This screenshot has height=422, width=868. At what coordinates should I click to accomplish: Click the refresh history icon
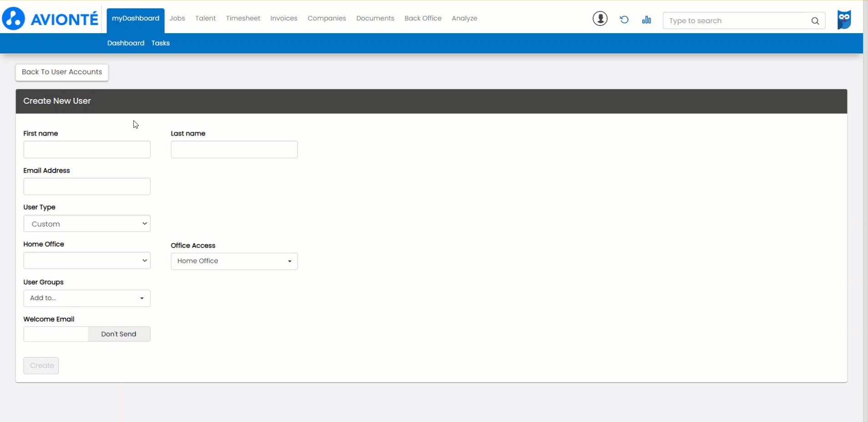click(624, 20)
